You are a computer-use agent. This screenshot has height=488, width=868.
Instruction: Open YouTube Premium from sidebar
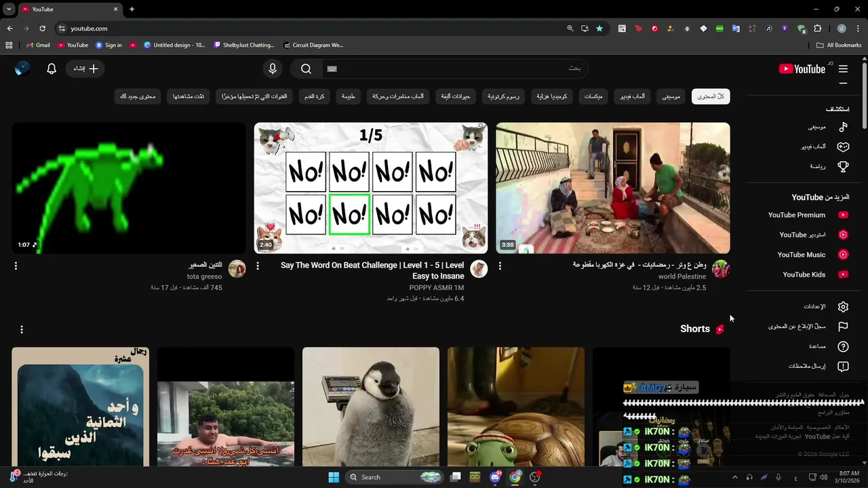807,215
